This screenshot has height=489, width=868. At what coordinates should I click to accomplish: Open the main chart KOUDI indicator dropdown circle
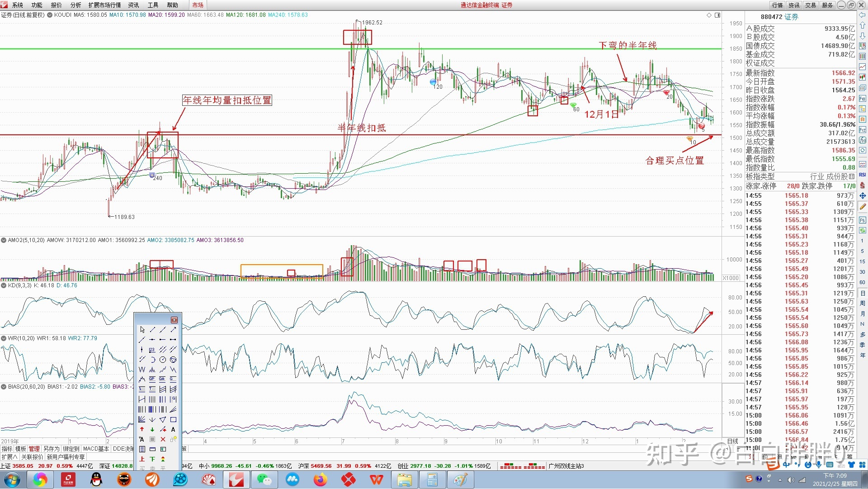tap(50, 15)
